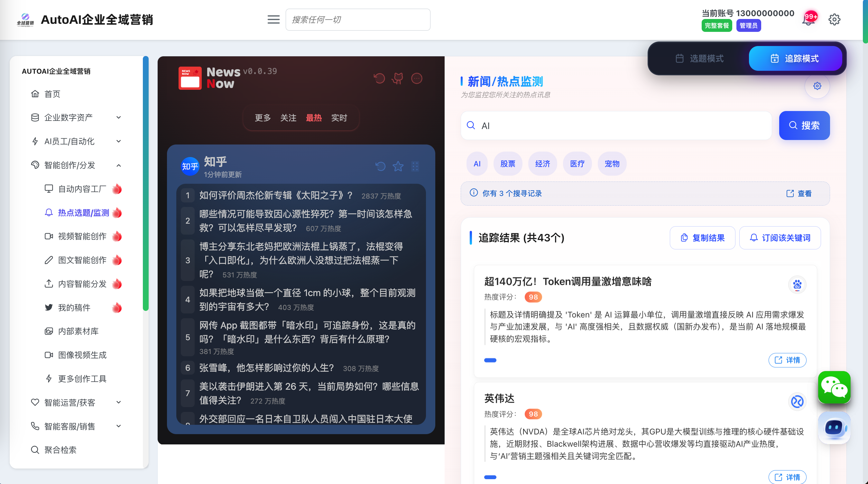Switch to the 实时 tab in NewsNow
The width and height of the screenshot is (868, 484).
tap(339, 118)
